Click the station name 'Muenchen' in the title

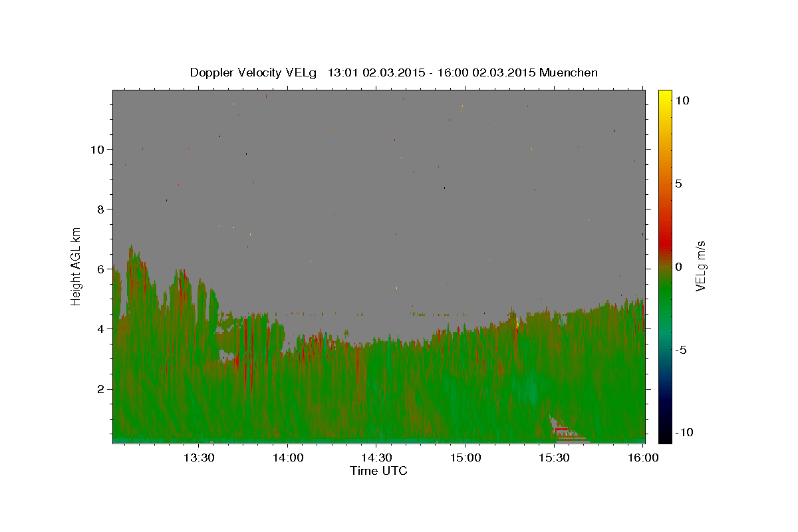569,72
